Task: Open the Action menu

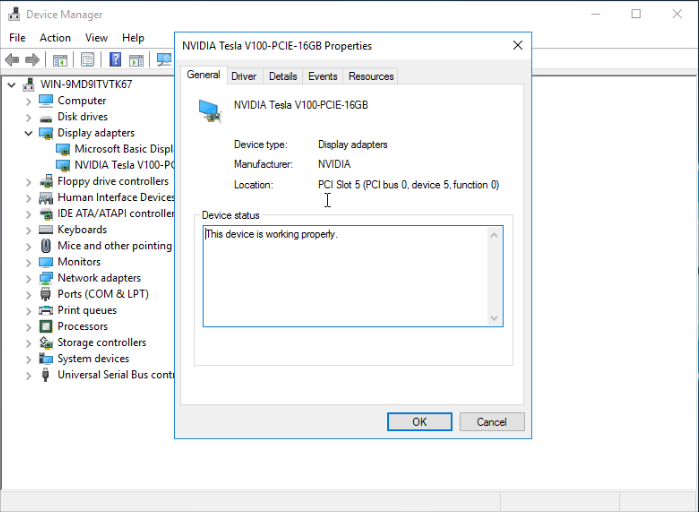Action: point(55,38)
